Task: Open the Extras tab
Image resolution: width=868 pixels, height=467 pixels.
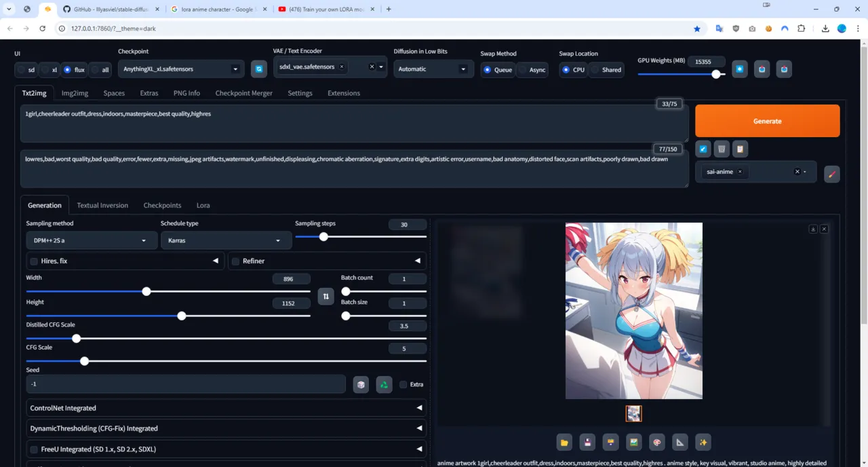Action: click(149, 93)
